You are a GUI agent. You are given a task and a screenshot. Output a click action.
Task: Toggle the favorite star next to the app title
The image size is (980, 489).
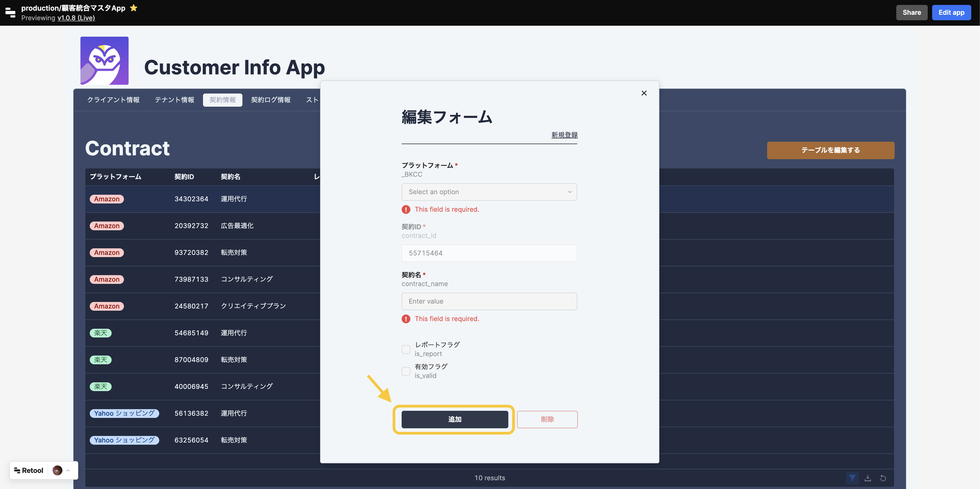pos(134,8)
